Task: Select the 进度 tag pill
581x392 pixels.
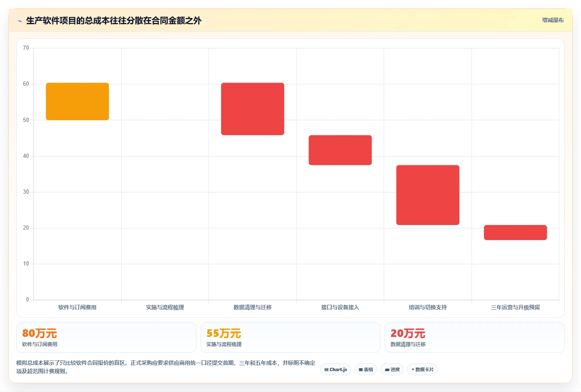Action: (392, 369)
